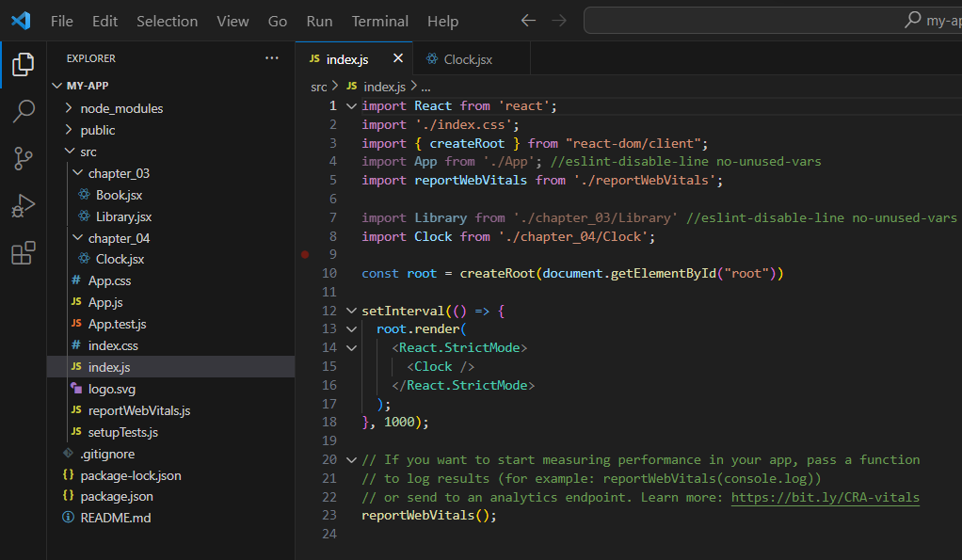The image size is (962, 560).
Task: Select index.js in the explorer tree
Action: click(x=170, y=367)
